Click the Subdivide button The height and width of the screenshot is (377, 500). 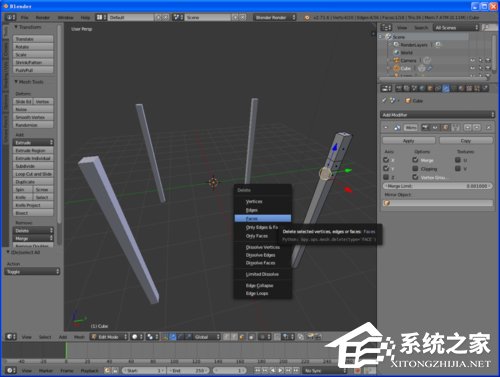point(33,166)
